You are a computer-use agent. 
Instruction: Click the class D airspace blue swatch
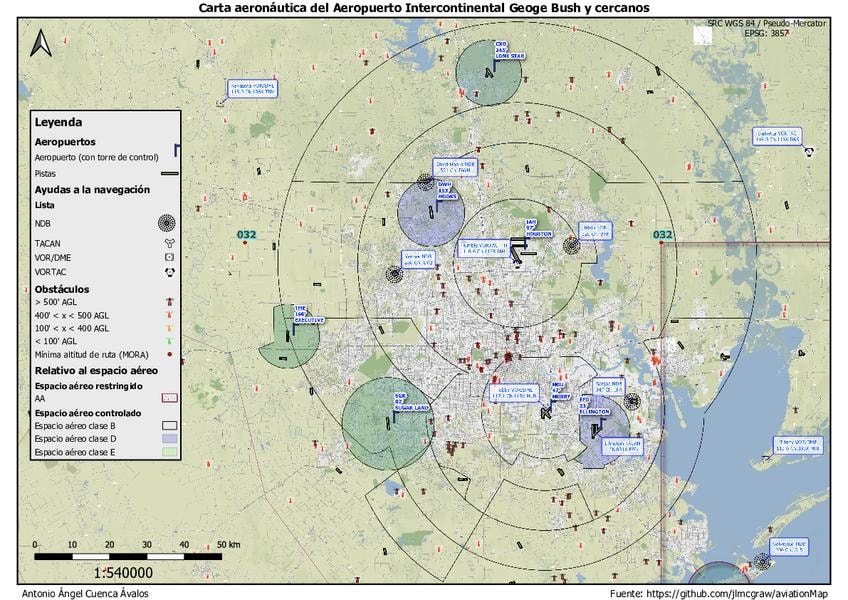168,439
